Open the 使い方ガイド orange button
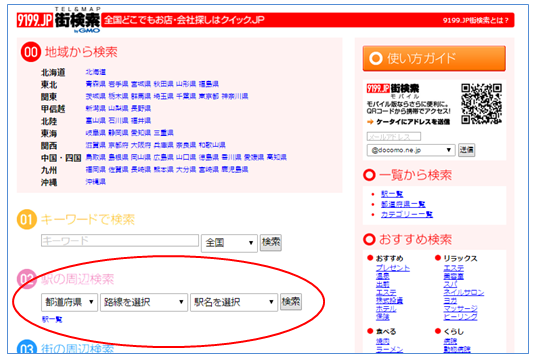The image size is (543, 360). coord(434,58)
